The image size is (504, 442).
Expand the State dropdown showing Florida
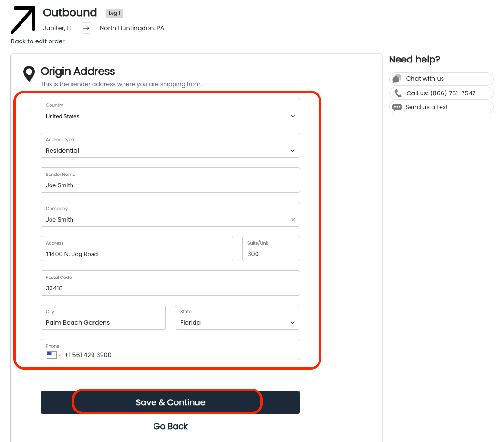coord(237,317)
